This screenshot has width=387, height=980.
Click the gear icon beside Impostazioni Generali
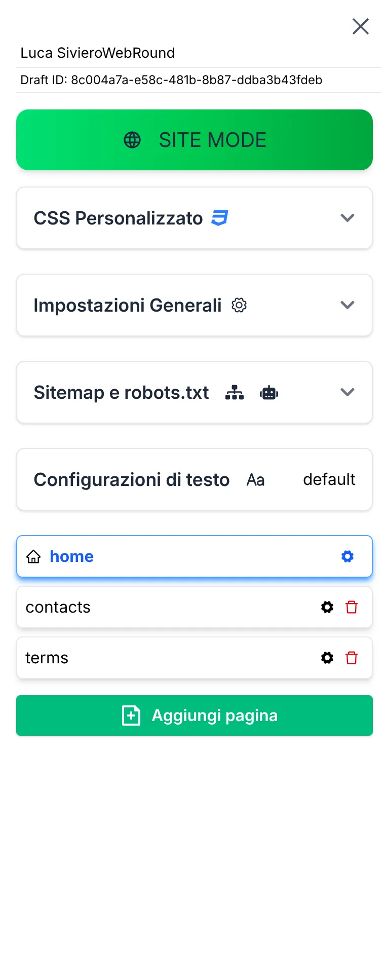239,305
